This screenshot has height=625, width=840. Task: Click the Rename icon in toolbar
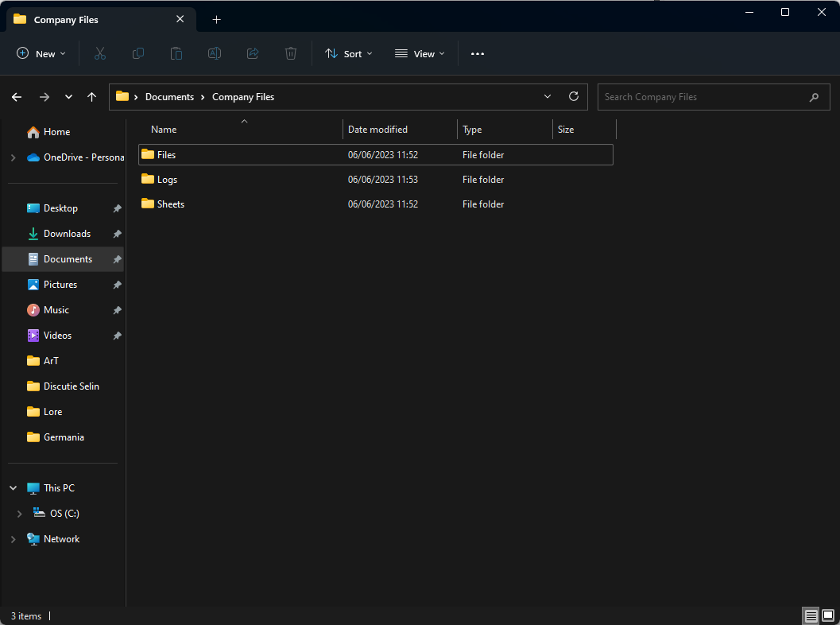click(x=215, y=53)
